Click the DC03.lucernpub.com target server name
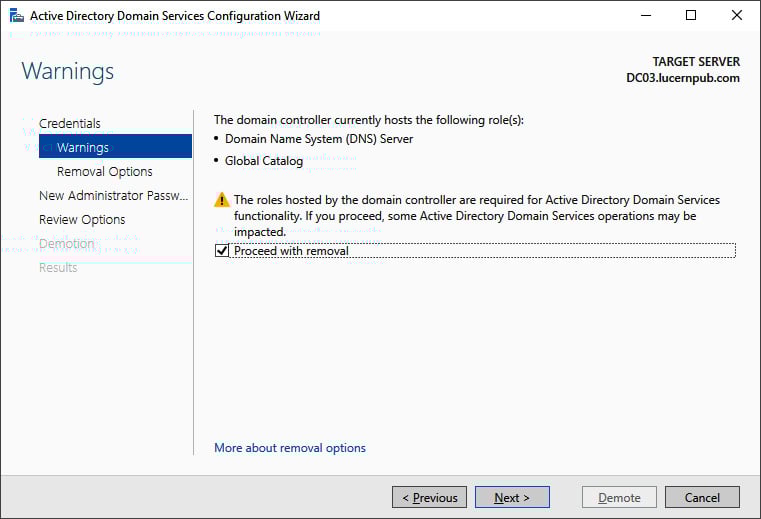761x519 pixels. [x=683, y=78]
